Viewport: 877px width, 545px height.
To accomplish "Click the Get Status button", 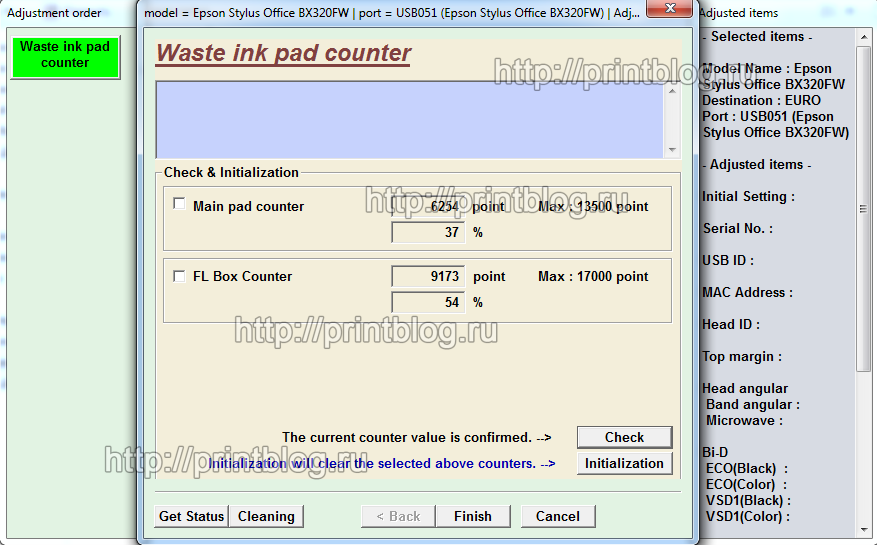I will (191, 516).
